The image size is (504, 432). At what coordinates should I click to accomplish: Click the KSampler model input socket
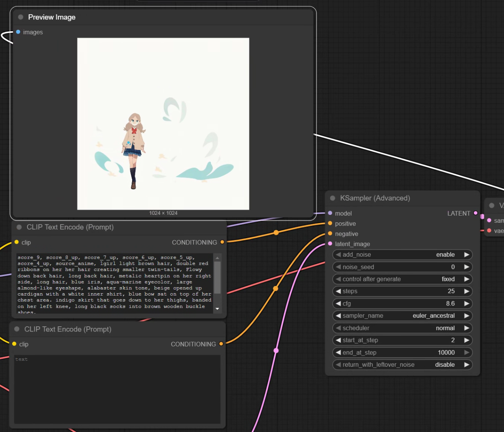330,213
